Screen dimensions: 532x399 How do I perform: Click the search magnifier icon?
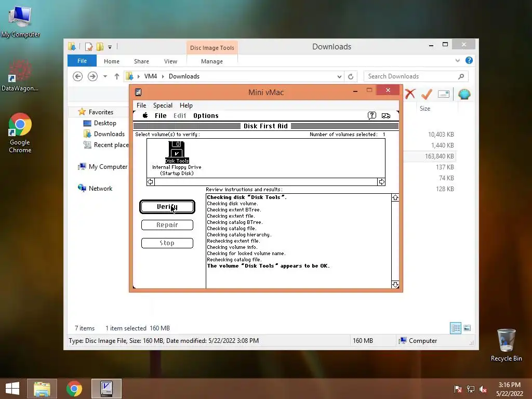pyautogui.click(x=461, y=76)
